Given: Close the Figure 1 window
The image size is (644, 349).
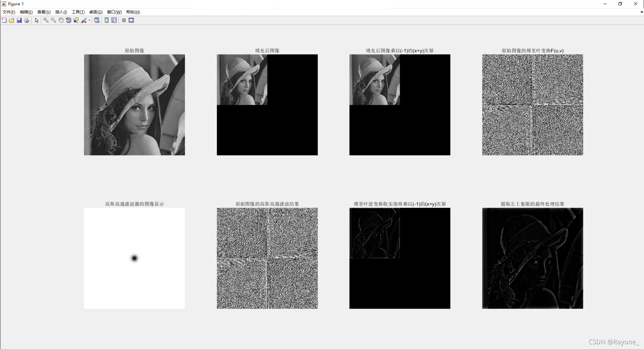Looking at the screenshot, I should [636, 4].
